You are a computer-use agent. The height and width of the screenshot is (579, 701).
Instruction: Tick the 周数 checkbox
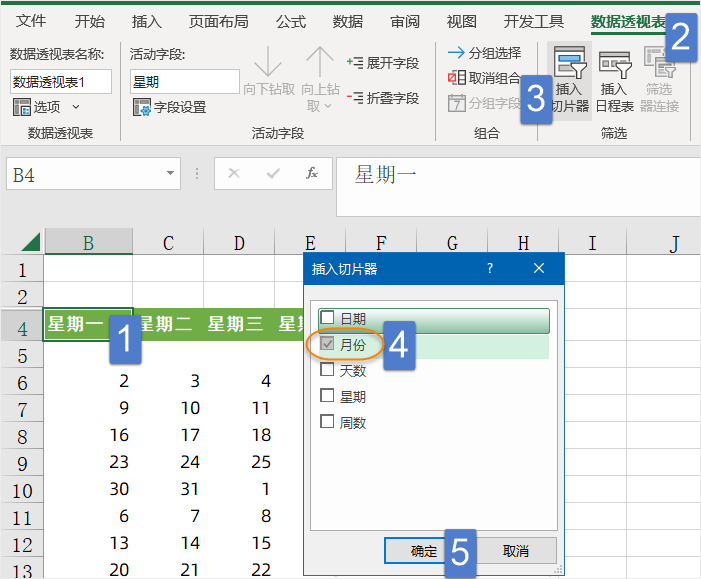(x=327, y=422)
